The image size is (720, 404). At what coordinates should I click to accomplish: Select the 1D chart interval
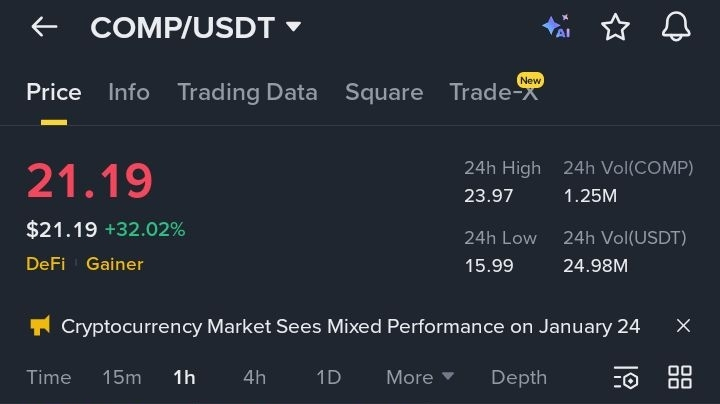(329, 377)
